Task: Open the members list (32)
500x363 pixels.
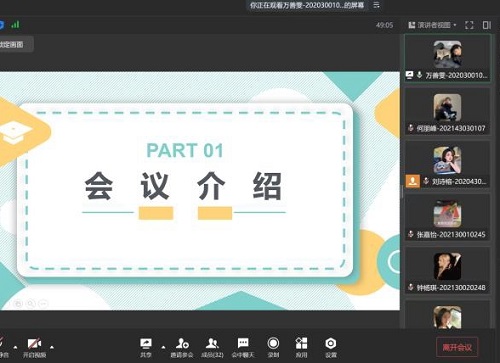Action: tap(212, 347)
